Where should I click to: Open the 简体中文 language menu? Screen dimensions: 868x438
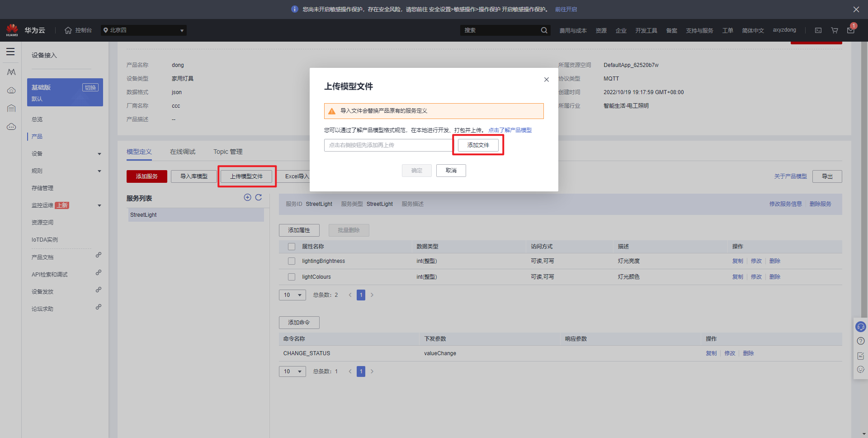coord(753,30)
